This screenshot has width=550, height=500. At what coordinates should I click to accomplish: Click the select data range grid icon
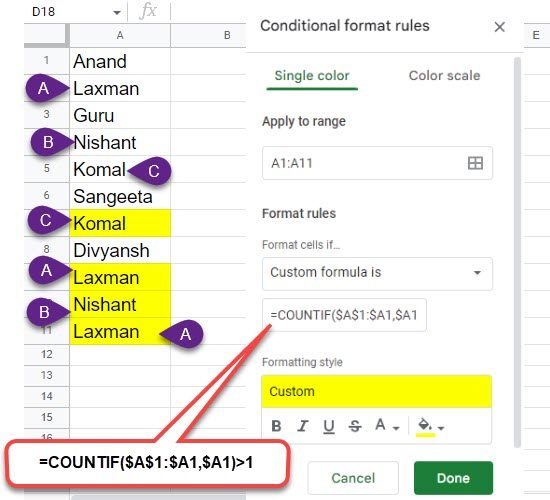coord(475,163)
